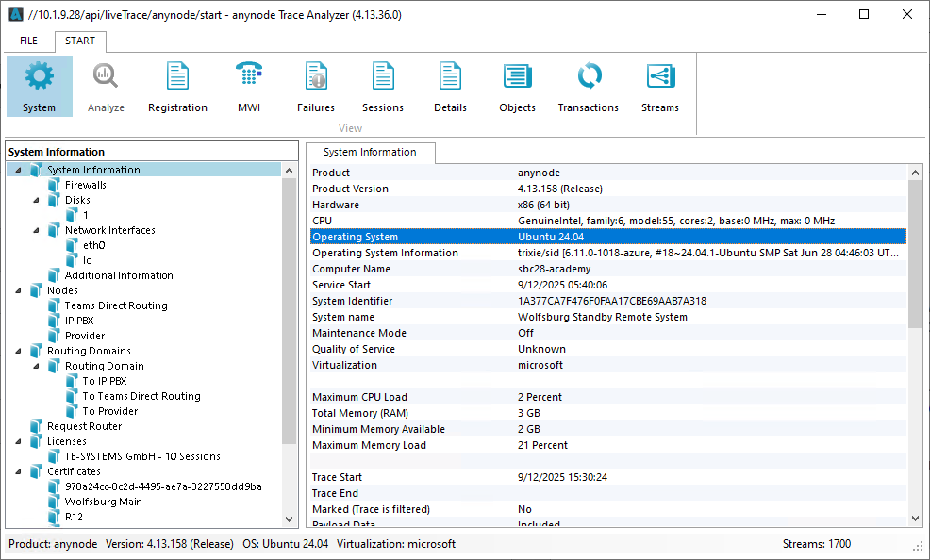The image size is (930, 560).
Task: Switch to the FILE tab
Action: pyautogui.click(x=27, y=41)
